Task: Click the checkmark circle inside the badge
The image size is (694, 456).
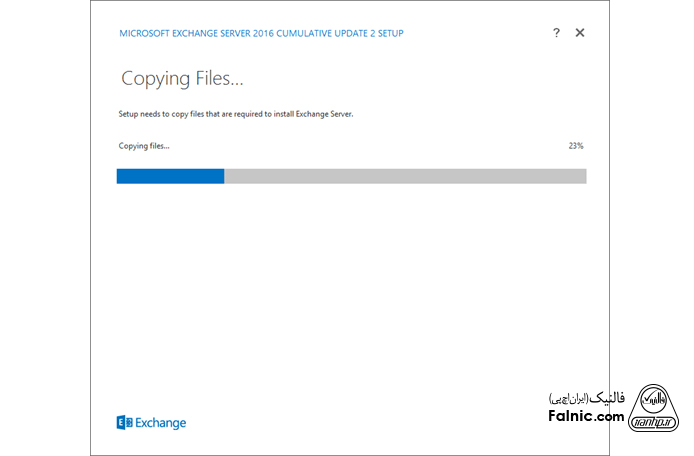Action: pos(653,399)
